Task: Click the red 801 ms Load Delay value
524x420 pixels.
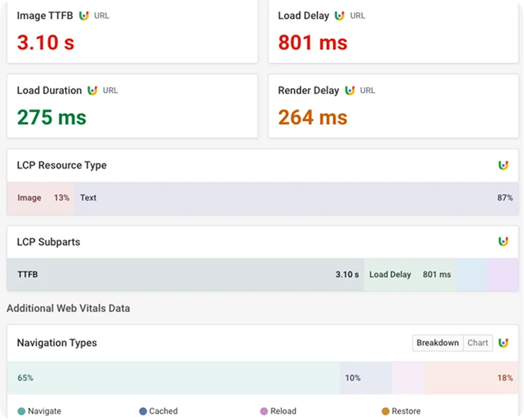Action: 313,42
